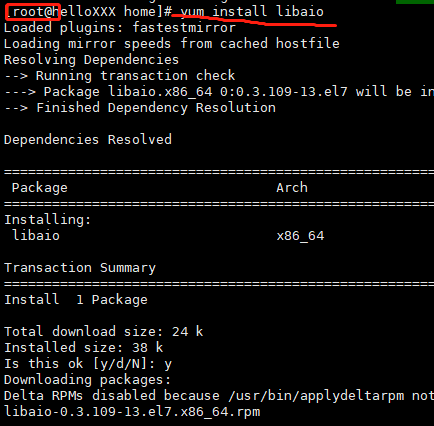Viewport: 434px width, 426px height.
Task: Click the 'Is this ok [y/d/N]: y' prompt
Action: (x=88, y=364)
